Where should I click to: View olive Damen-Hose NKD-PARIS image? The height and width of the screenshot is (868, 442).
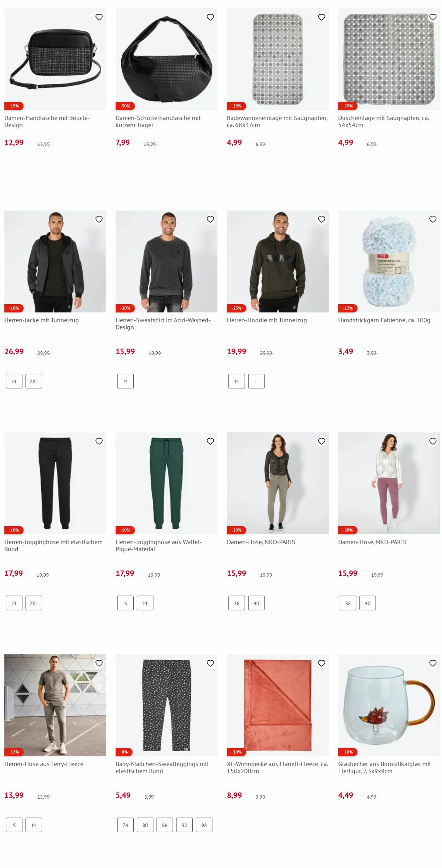(x=278, y=483)
